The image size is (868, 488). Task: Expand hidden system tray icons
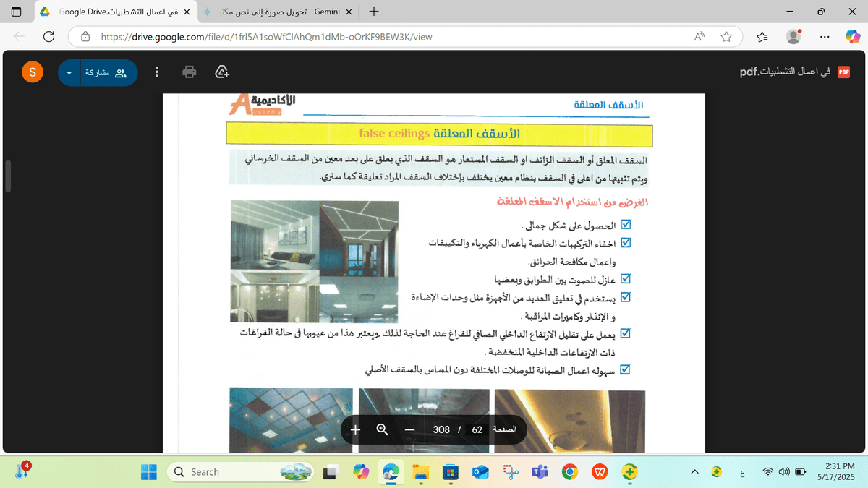pos(694,471)
